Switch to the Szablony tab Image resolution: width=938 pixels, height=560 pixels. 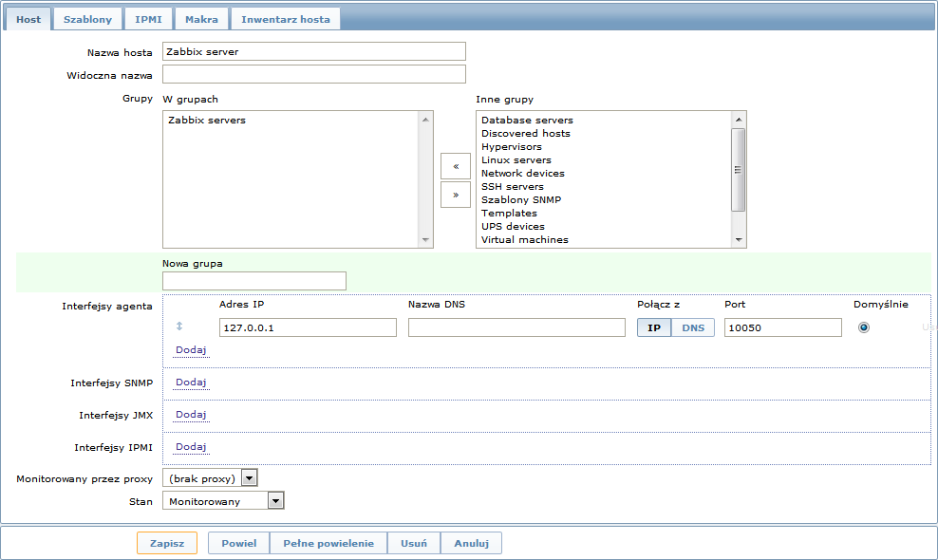click(87, 19)
